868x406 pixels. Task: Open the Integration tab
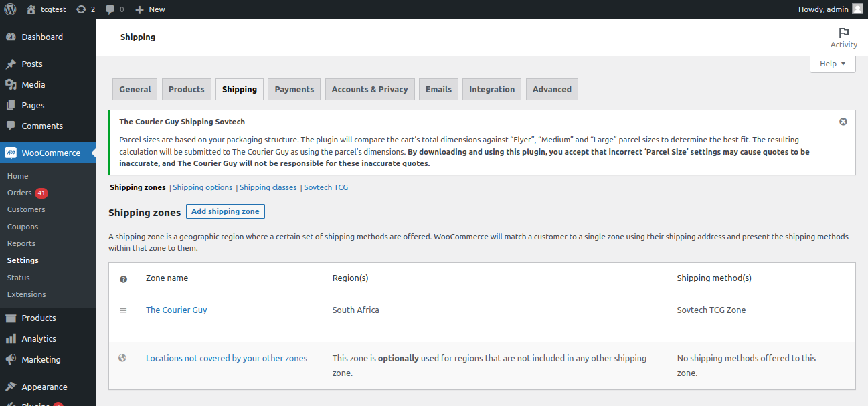492,89
